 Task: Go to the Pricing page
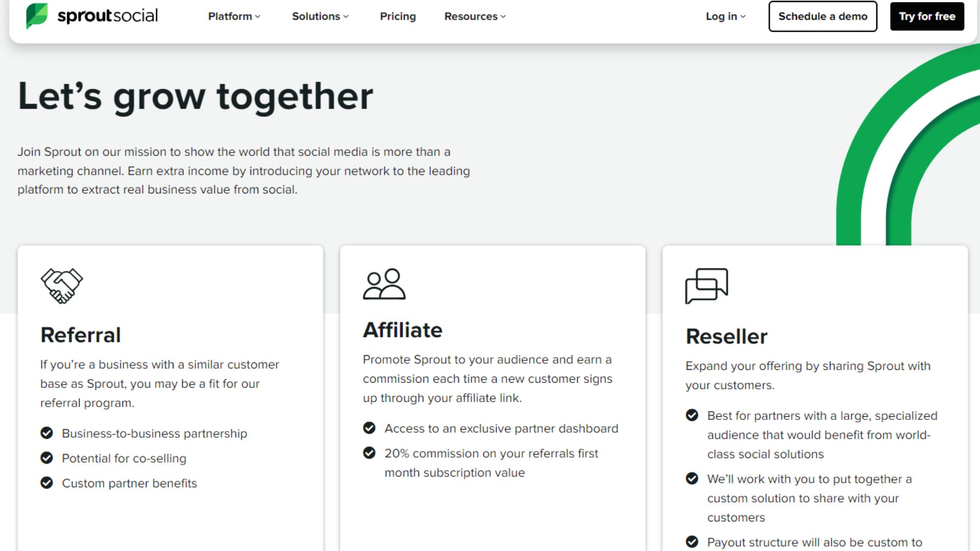pos(398,16)
